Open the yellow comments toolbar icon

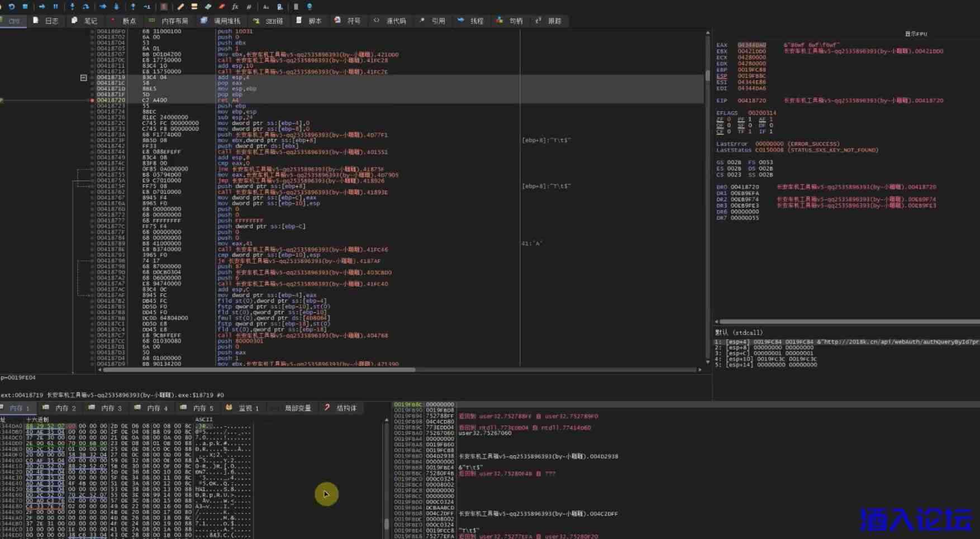(x=194, y=7)
